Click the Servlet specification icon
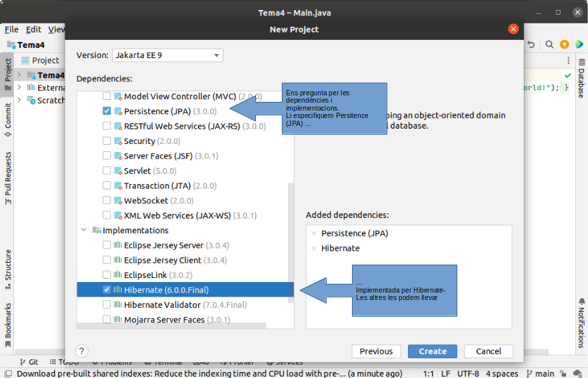Viewport: 588px width, 378px height. 118,171
